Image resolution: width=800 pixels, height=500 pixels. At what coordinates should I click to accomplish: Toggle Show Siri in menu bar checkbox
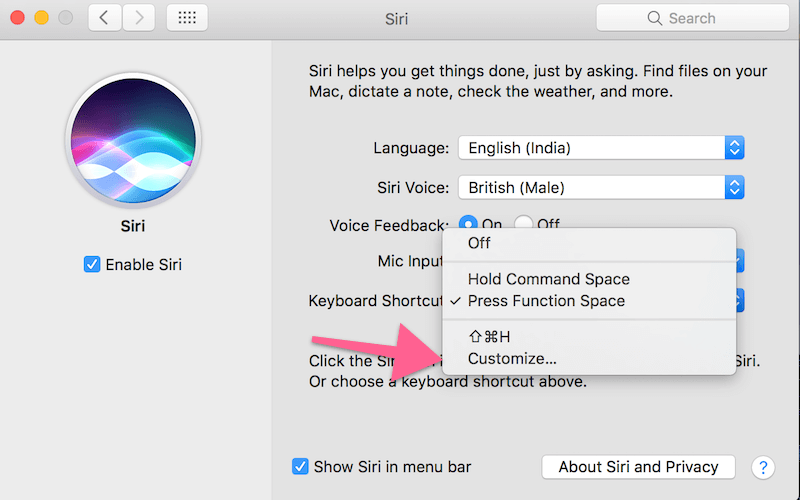click(300, 467)
